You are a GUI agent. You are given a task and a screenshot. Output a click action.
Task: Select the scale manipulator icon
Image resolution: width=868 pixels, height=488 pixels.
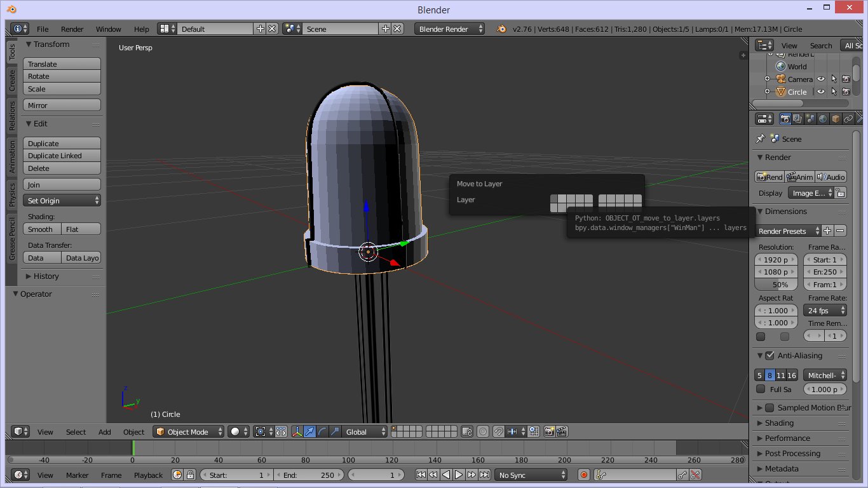tap(335, 431)
